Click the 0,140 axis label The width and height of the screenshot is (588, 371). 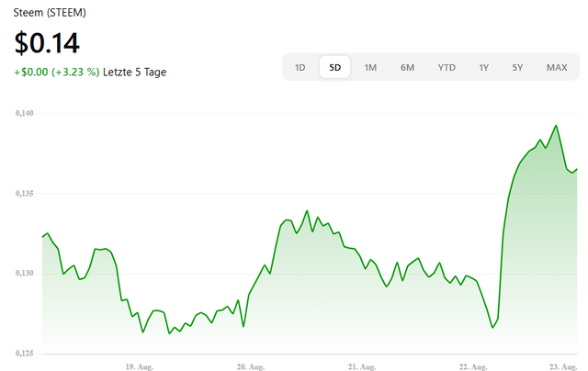[25, 113]
